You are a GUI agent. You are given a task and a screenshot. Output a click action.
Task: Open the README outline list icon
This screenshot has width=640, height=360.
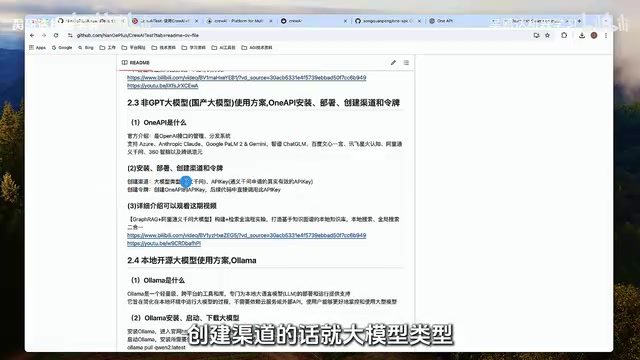tap(406, 62)
